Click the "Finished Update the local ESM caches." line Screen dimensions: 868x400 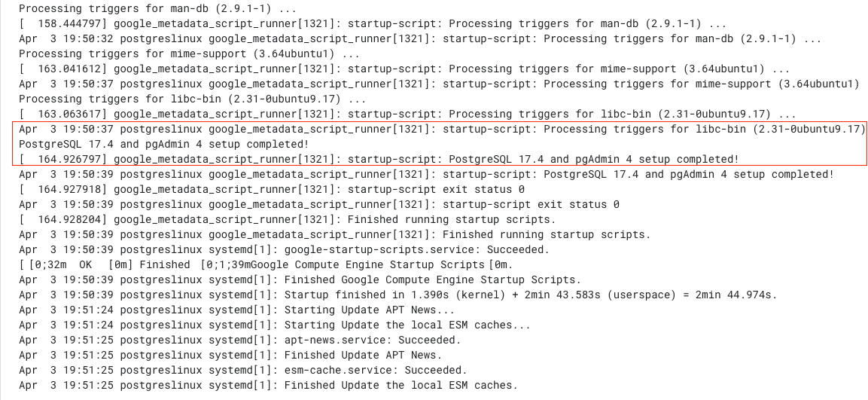[x=268, y=384]
